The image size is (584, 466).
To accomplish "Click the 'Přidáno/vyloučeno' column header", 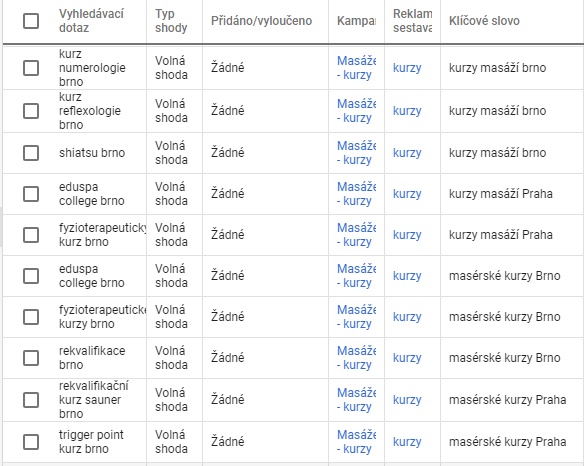I will pos(261,21).
